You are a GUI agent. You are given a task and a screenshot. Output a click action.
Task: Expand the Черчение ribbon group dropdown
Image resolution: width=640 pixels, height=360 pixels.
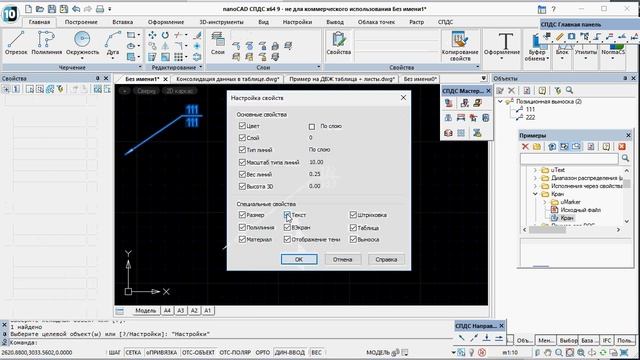coord(140,67)
